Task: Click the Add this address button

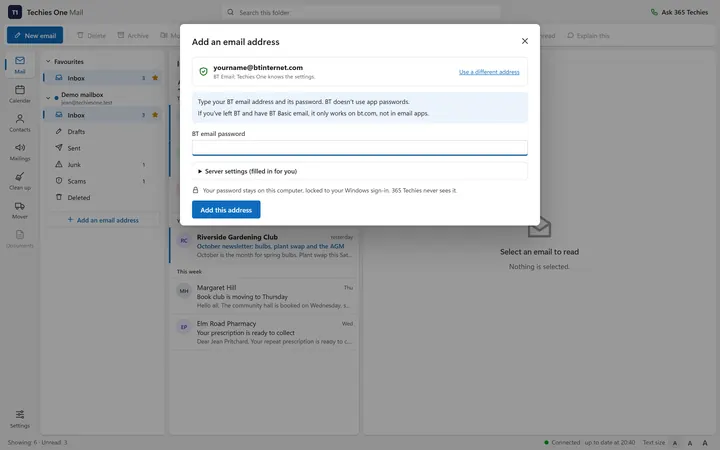Action: pos(226,210)
